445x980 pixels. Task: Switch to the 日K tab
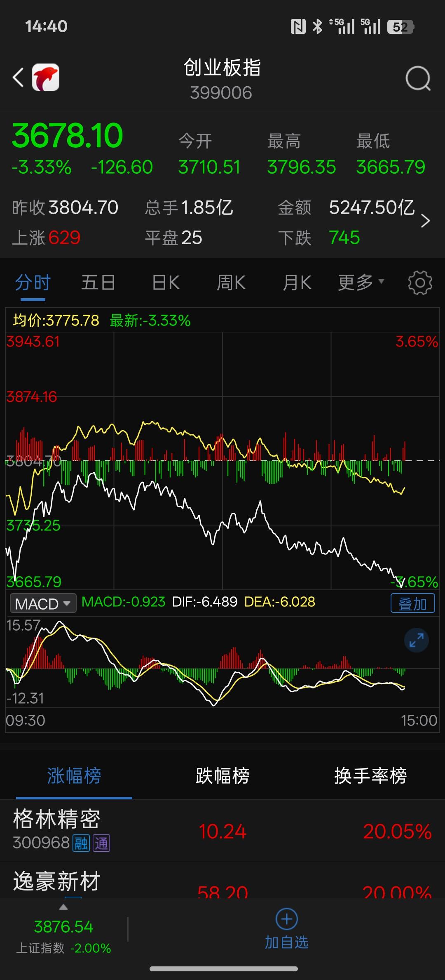[166, 283]
